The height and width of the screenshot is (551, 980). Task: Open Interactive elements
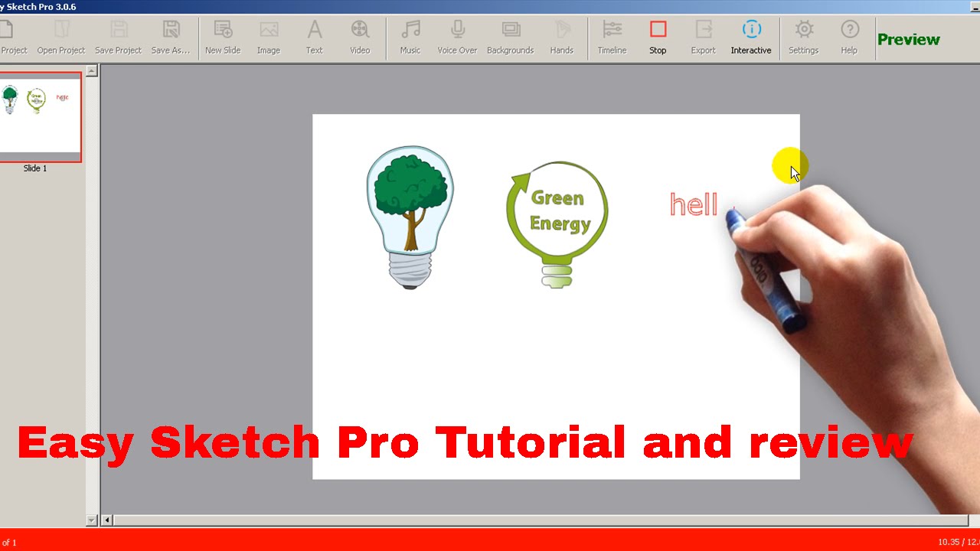(x=751, y=37)
